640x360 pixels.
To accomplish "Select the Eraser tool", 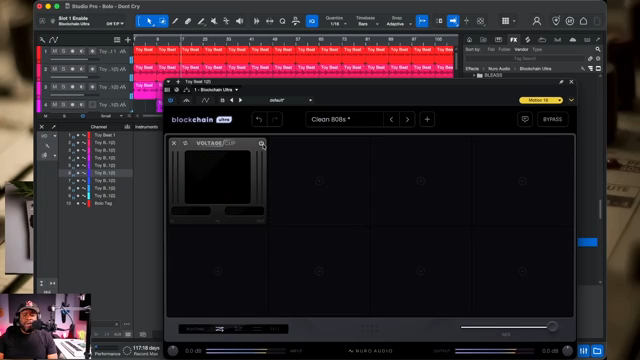I will [188, 21].
